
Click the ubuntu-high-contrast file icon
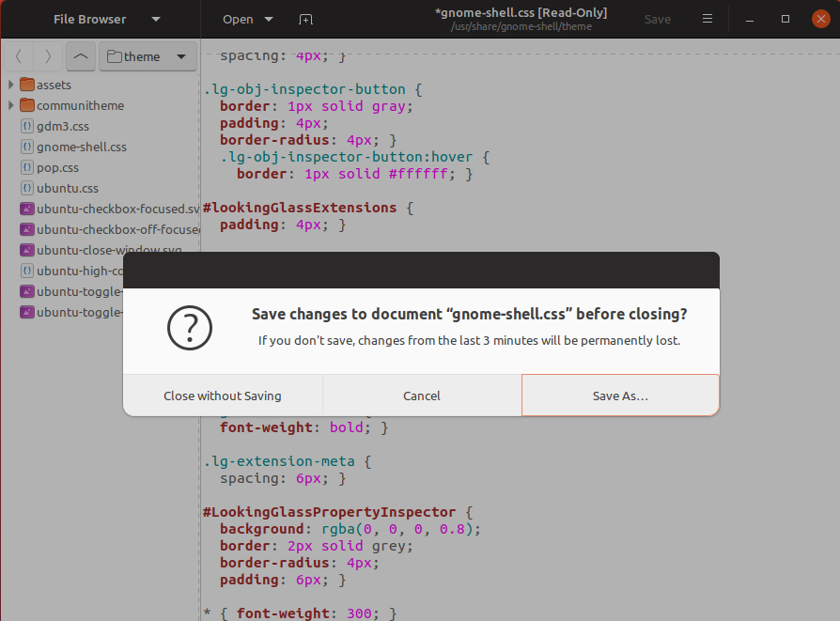pos(27,272)
